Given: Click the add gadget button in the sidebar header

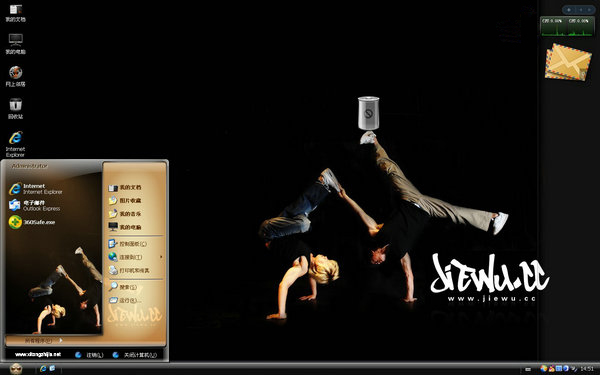Looking at the screenshot, I should (x=569, y=10).
